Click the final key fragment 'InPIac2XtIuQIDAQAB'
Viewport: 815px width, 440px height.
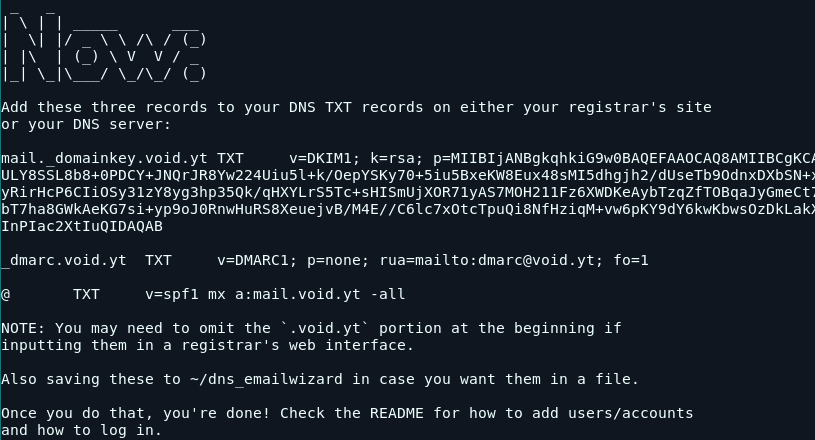(x=82, y=226)
